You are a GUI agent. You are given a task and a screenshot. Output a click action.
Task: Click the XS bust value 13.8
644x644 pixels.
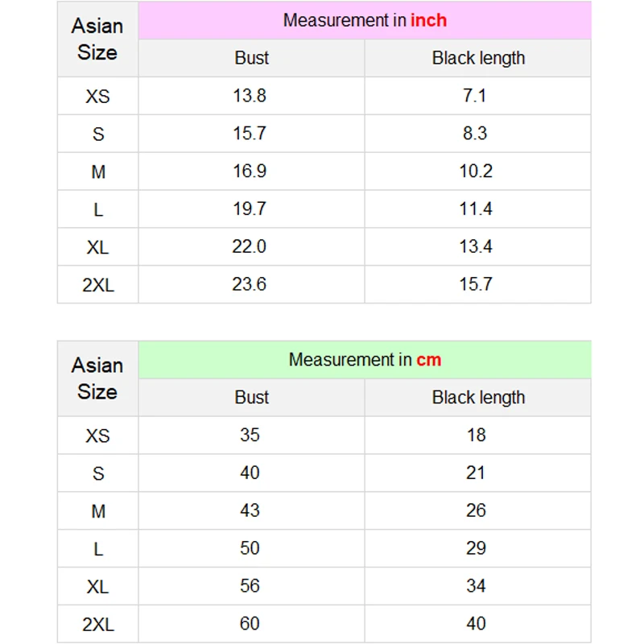tap(250, 96)
